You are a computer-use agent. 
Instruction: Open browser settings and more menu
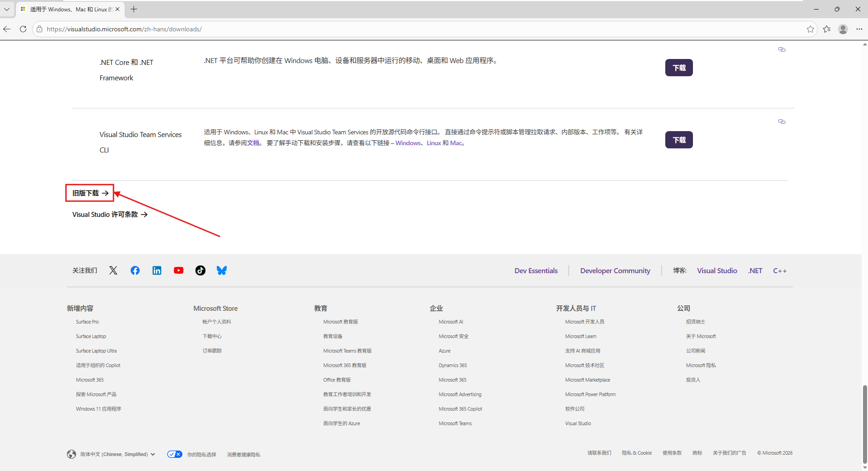pyautogui.click(x=859, y=29)
